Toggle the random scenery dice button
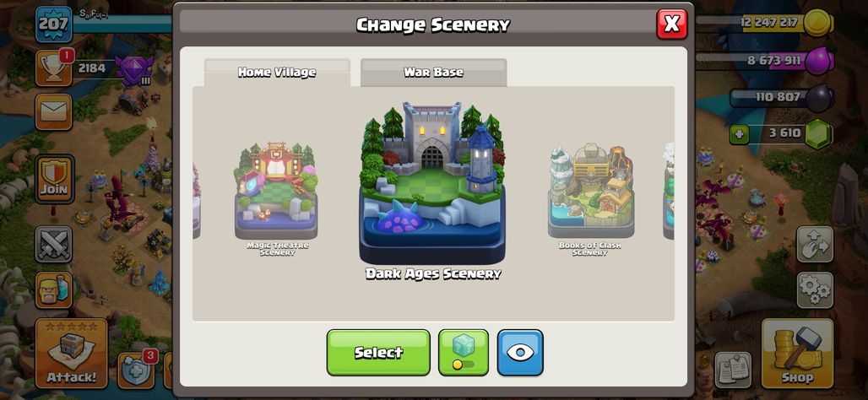 click(x=464, y=353)
